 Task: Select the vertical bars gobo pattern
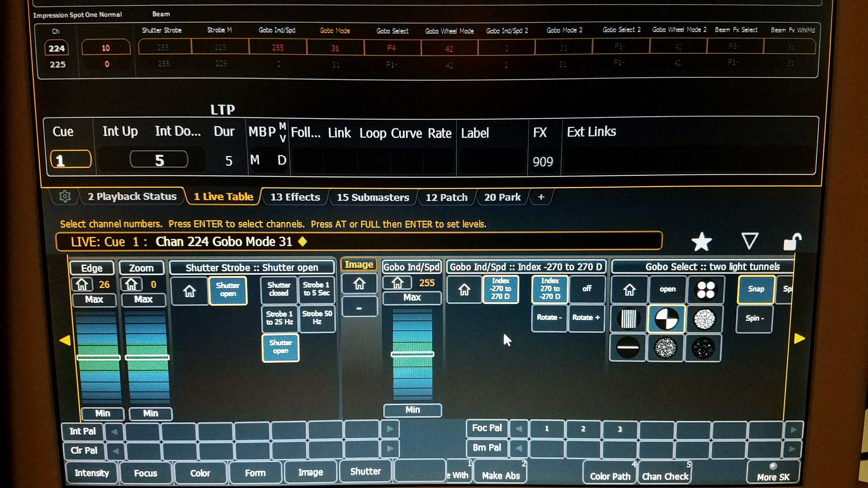629,319
